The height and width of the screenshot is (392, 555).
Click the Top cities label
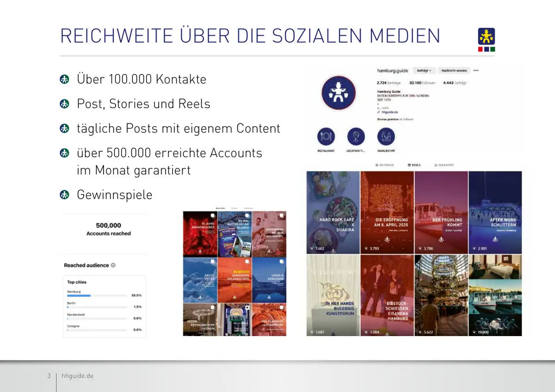tap(77, 282)
